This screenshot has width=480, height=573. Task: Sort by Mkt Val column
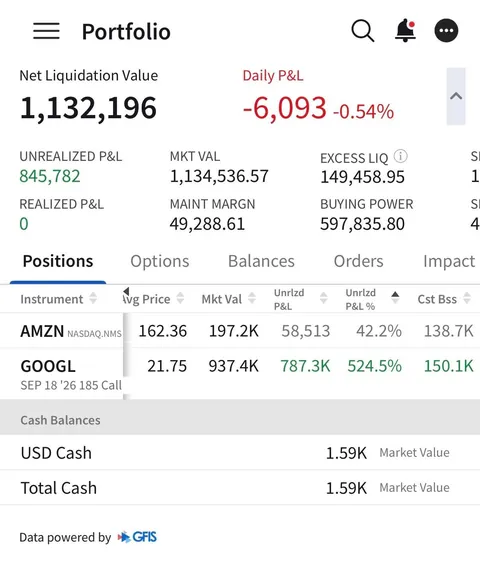point(228,299)
